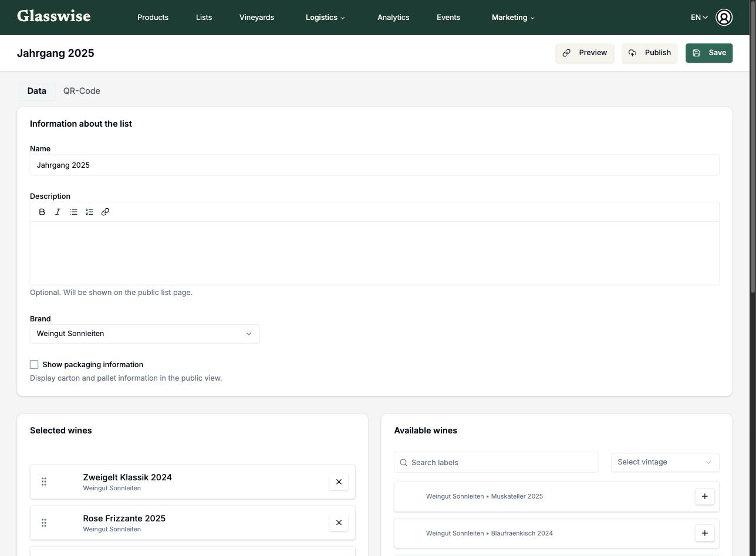The image size is (756, 556).
Task: Click the Jahrgang 2025 page heading
Action: [x=56, y=53]
